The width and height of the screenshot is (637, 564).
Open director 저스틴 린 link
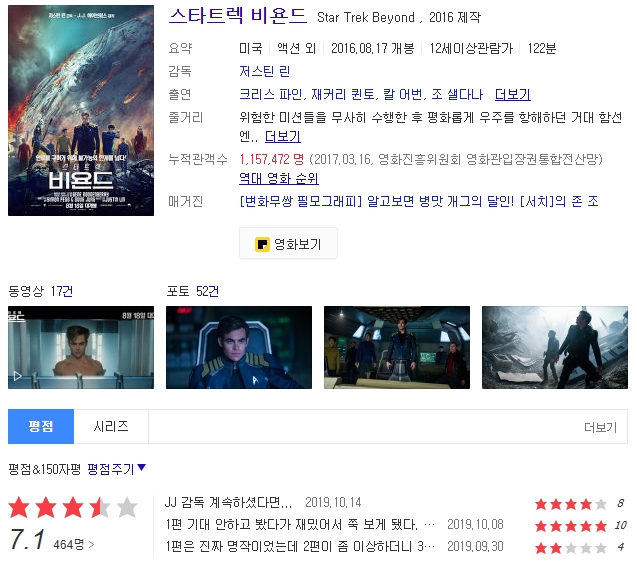[x=264, y=72]
